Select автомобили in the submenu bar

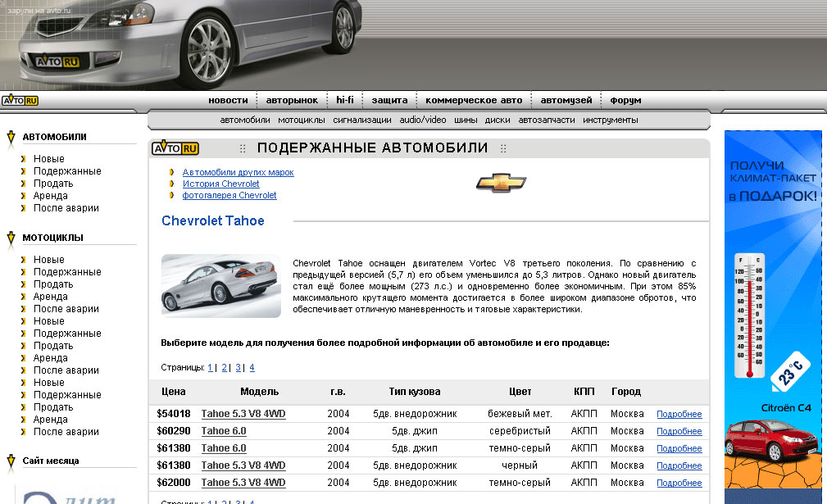pyautogui.click(x=245, y=120)
